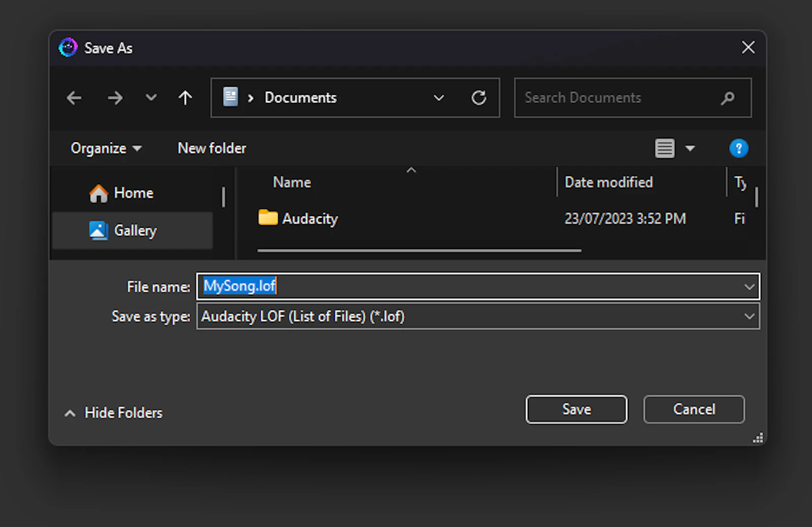Click the Gallery picture icon
Screen dimensions: 812x527
(x=98, y=230)
